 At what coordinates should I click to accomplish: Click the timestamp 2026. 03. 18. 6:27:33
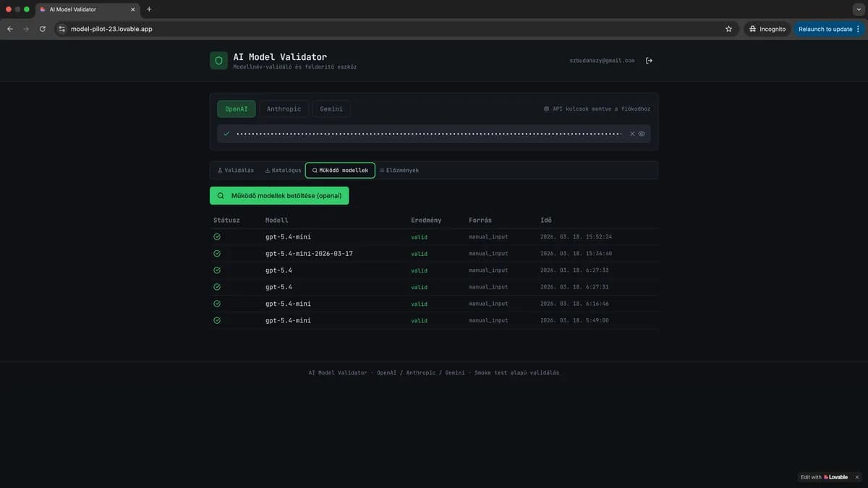(x=574, y=270)
